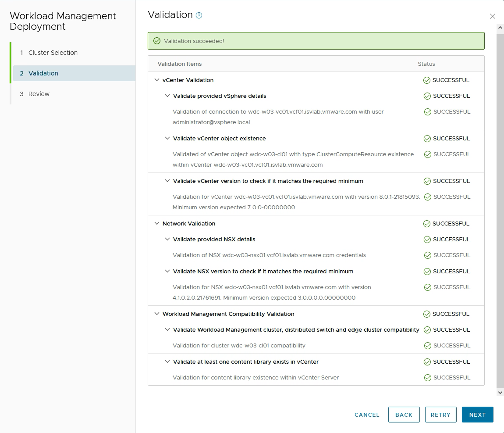Click the scrollbar down arrow

pos(500,393)
